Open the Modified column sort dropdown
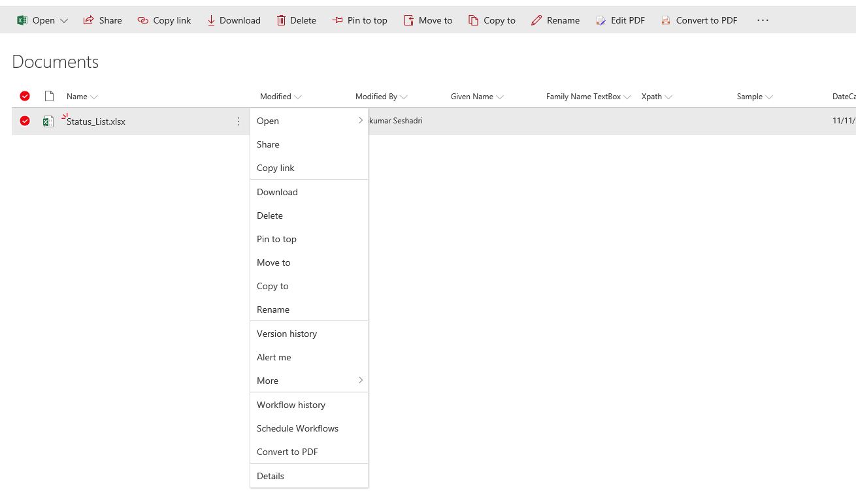856x504 pixels. click(x=298, y=97)
